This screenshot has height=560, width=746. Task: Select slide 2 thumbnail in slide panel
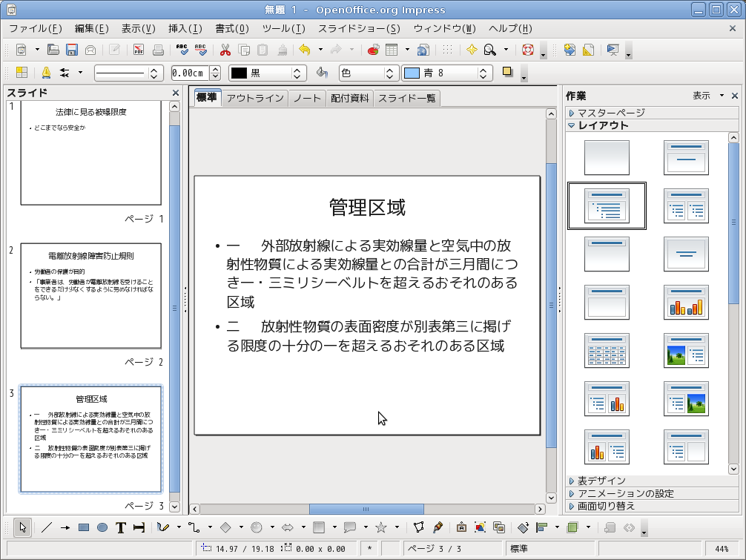(x=90, y=295)
